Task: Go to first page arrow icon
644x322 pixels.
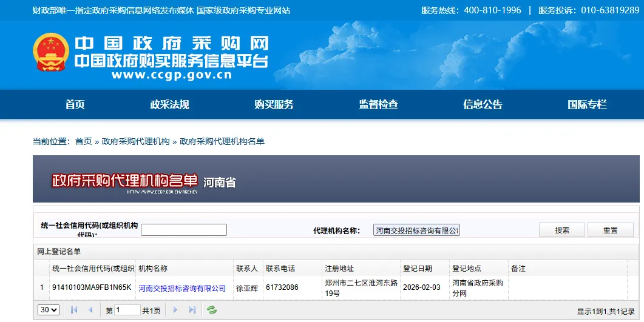Action: (x=74, y=310)
